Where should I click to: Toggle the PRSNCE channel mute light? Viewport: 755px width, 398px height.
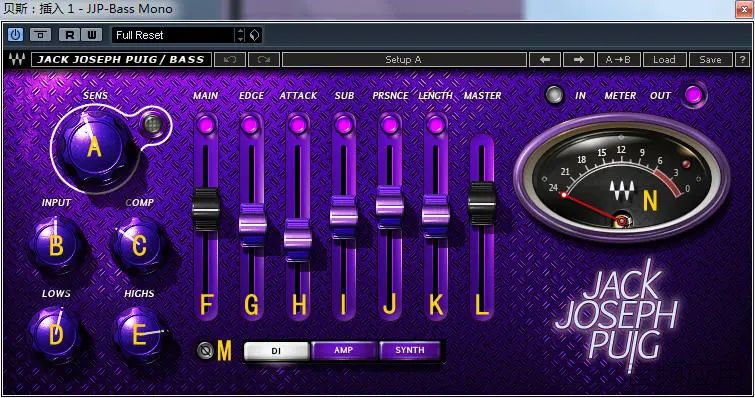coord(389,125)
